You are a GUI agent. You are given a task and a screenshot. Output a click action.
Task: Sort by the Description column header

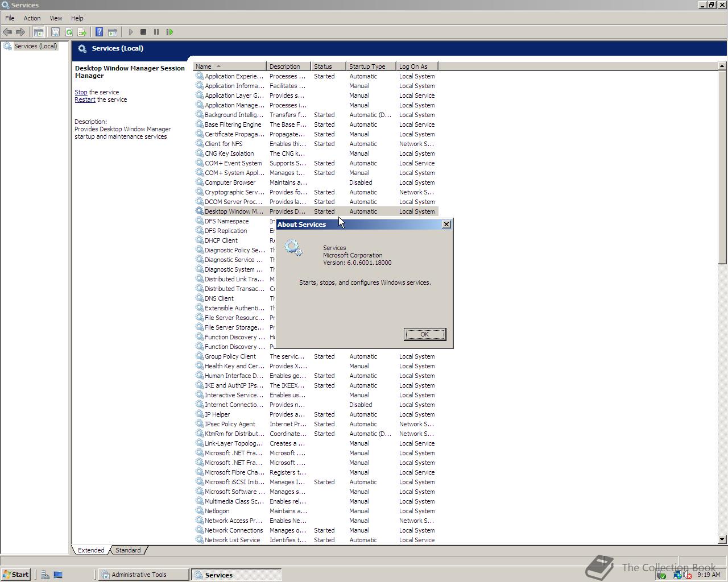click(288, 66)
